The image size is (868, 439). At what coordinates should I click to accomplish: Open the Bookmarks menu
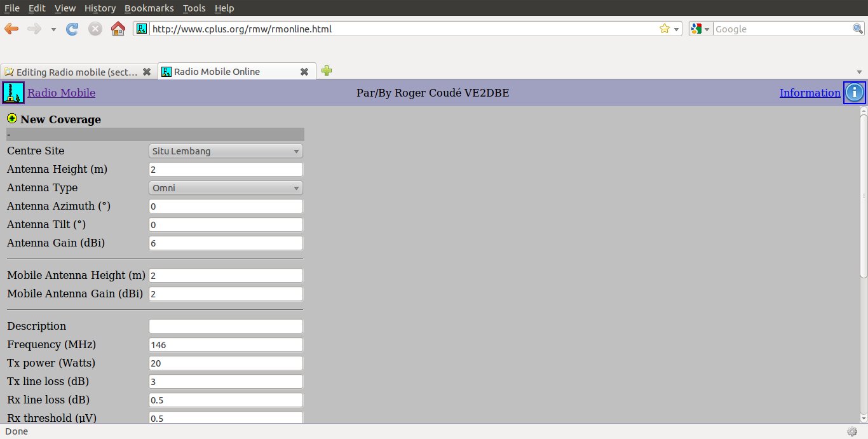(149, 8)
